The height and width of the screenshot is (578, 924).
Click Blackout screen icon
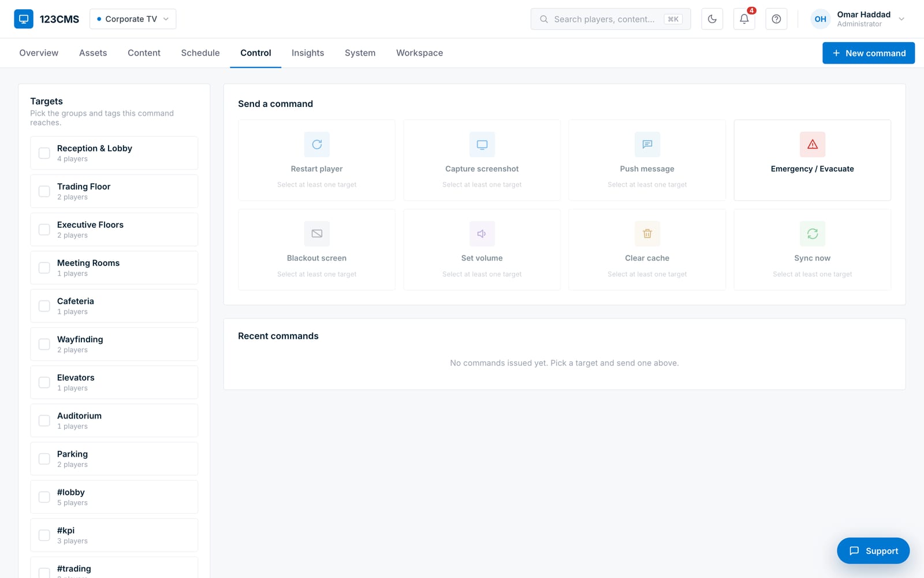click(317, 234)
